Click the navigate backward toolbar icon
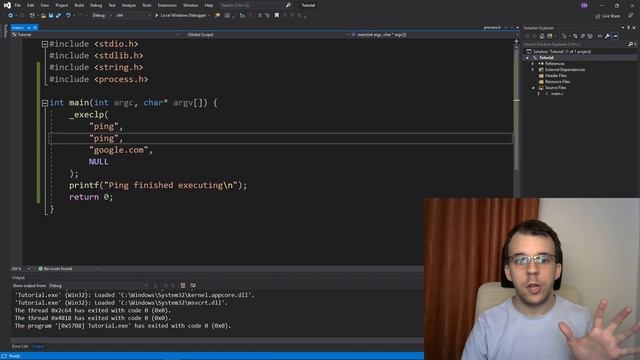640x360 pixels. click(10, 16)
